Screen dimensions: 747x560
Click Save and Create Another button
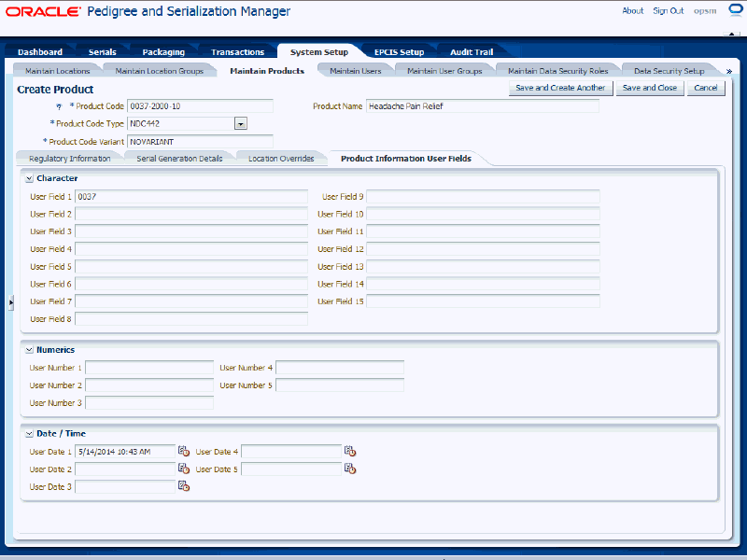click(560, 88)
